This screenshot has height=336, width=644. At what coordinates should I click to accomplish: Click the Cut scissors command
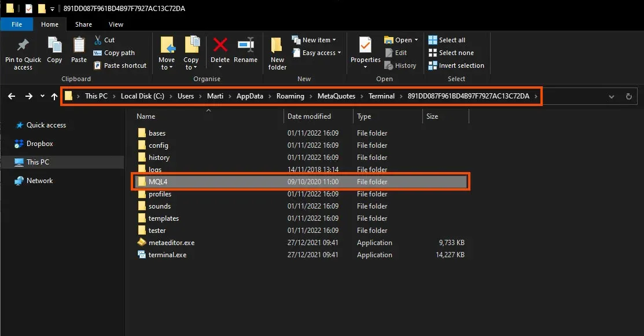coord(104,40)
